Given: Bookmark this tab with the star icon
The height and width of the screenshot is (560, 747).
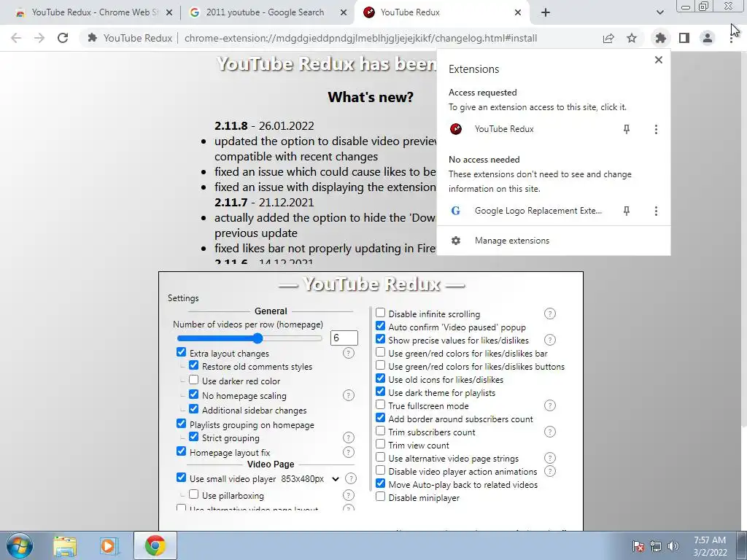Looking at the screenshot, I should pyautogui.click(x=632, y=38).
